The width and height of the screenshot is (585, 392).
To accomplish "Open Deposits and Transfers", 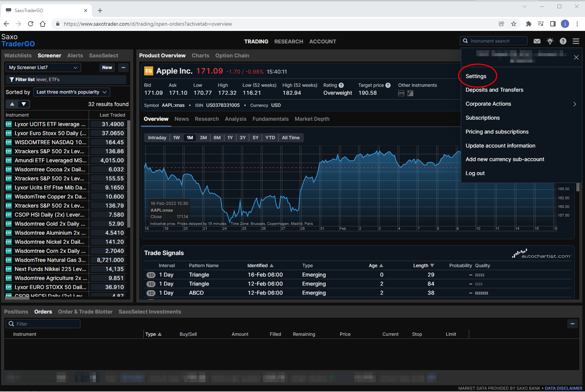I will [494, 90].
